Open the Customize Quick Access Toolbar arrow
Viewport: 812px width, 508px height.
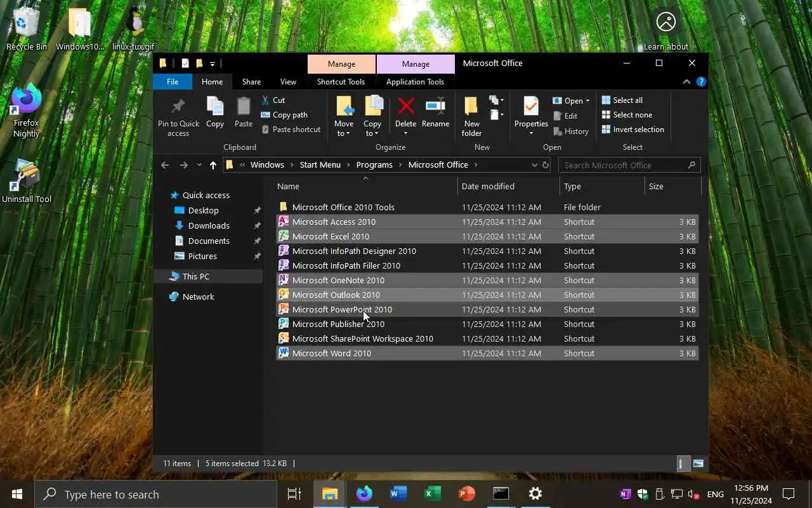pos(213,63)
